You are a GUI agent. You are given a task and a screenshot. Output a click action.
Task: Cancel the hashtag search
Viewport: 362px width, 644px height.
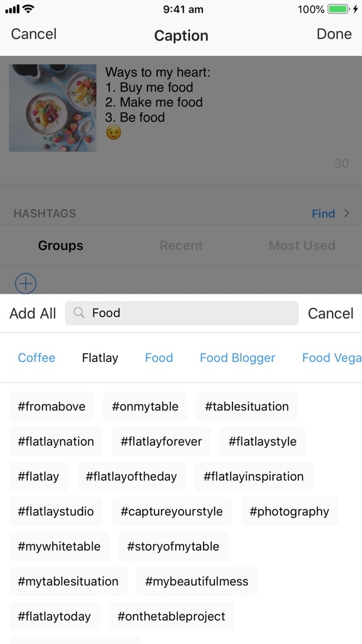click(330, 314)
